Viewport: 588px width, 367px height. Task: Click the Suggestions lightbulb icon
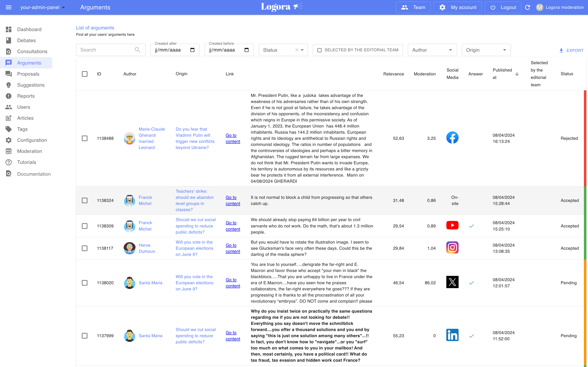pos(9,85)
